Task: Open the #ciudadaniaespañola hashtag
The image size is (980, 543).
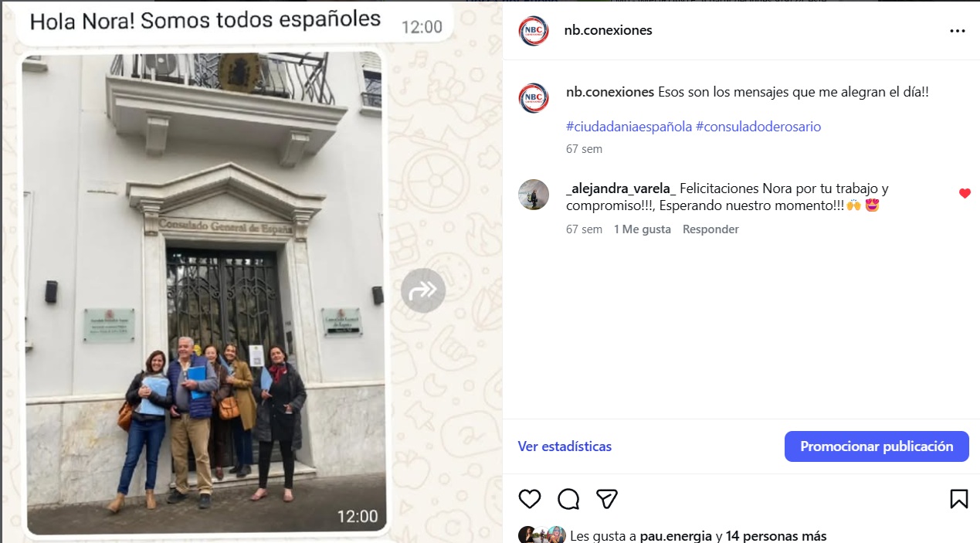Action: point(629,127)
